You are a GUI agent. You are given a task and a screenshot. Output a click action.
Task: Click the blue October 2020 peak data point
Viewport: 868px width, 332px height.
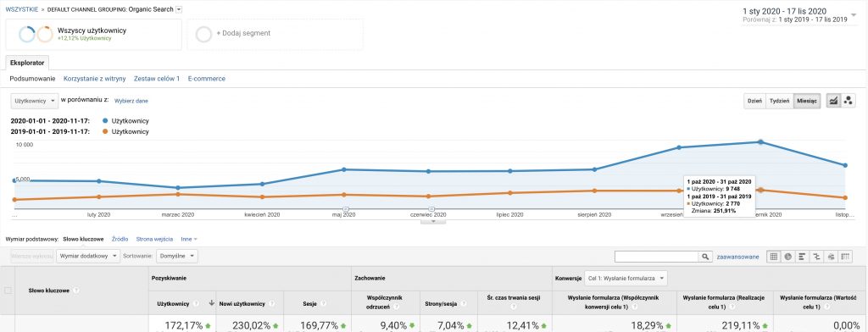(x=760, y=141)
